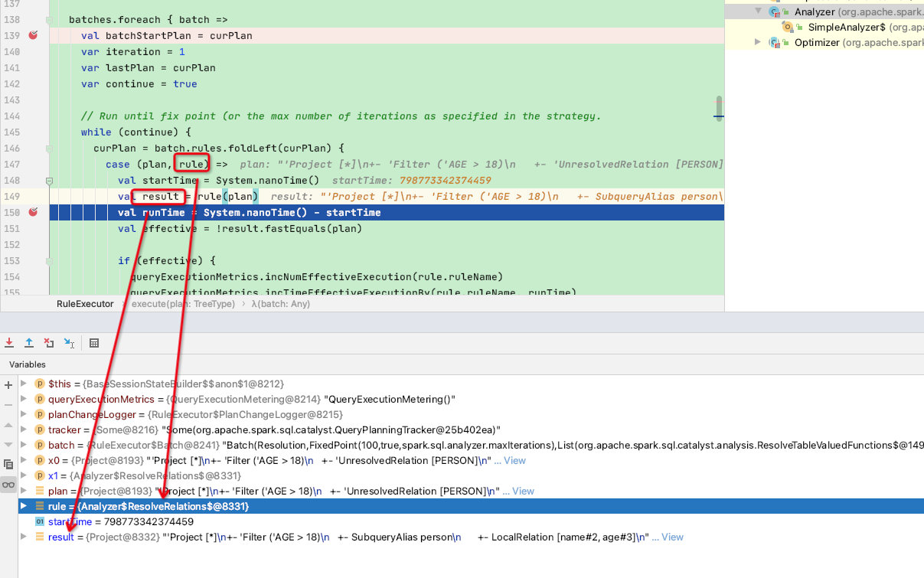Image resolution: width=924 pixels, height=578 pixels.
Task: Open the Evaluate Expression calculator icon
Action: (x=94, y=343)
